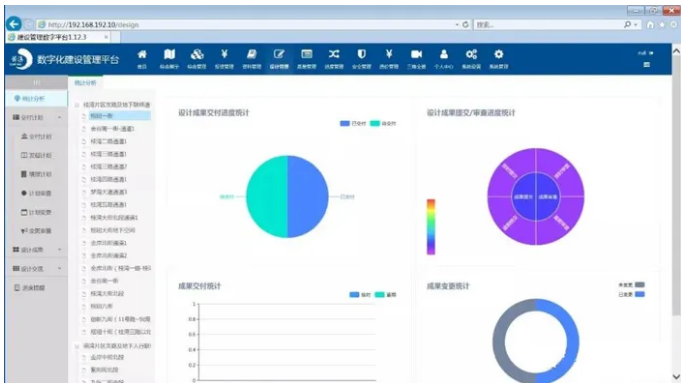Collapse the sidebar using the gray bar toggle

(x=36, y=83)
